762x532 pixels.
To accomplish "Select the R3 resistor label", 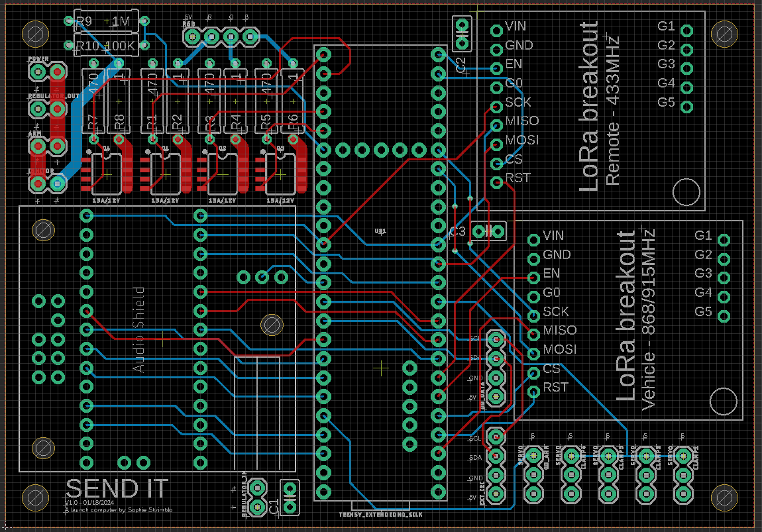I will pyautogui.click(x=209, y=123).
